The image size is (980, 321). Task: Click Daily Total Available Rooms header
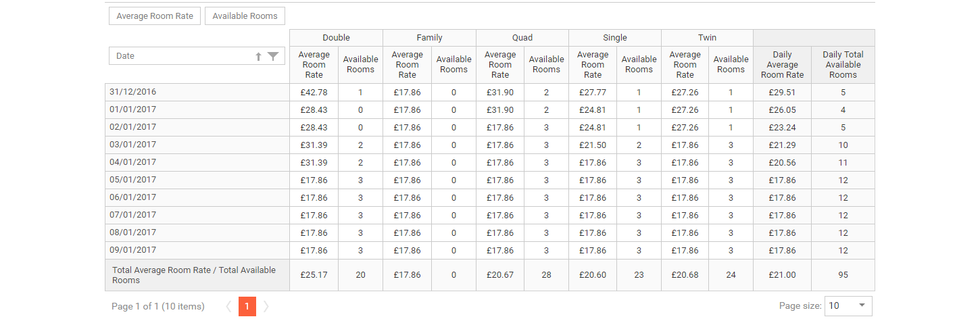pyautogui.click(x=843, y=65)
